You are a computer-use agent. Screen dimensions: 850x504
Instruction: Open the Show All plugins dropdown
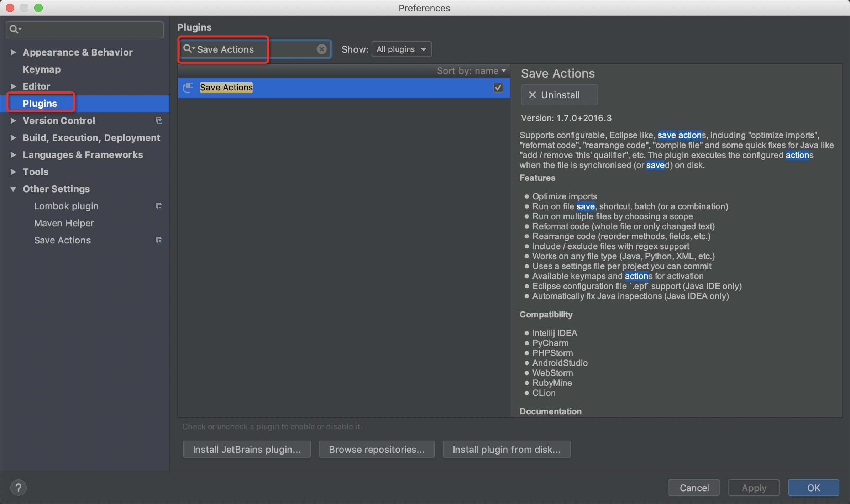[402, 49]
